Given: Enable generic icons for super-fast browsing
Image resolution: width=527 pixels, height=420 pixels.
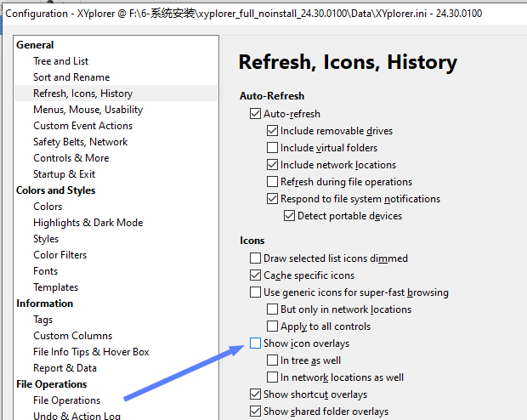Looking at the screenshot, I should click(x=256, y=292).
